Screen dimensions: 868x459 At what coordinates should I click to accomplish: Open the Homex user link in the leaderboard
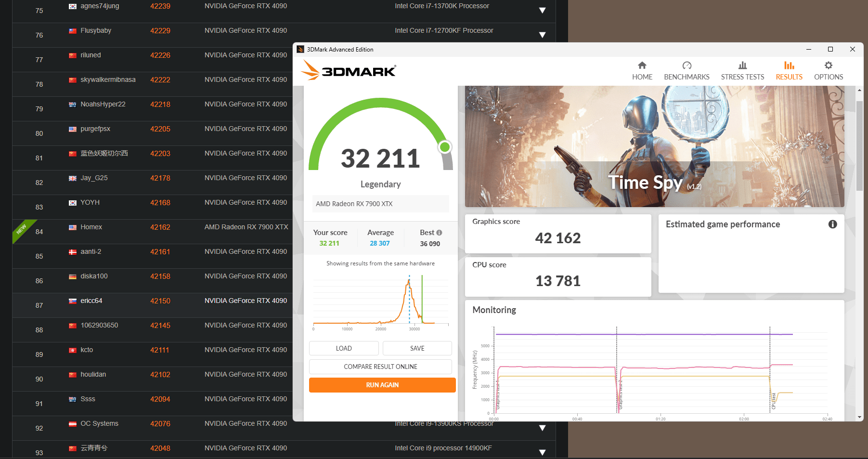(91, 227)
